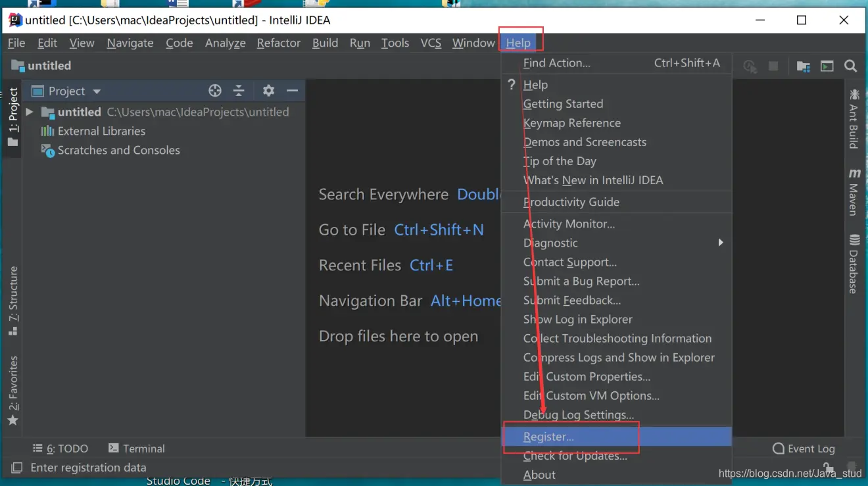This screenshot has width=868, height=486.
Task: Open the Tools menu
Action: pyautogui.click(x=395, y=43)
